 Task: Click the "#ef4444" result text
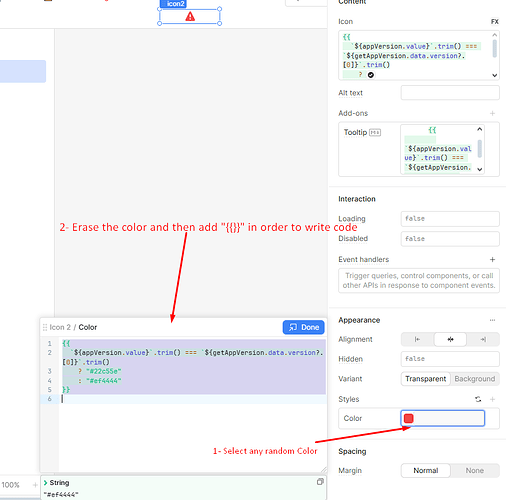pos(61,495)
